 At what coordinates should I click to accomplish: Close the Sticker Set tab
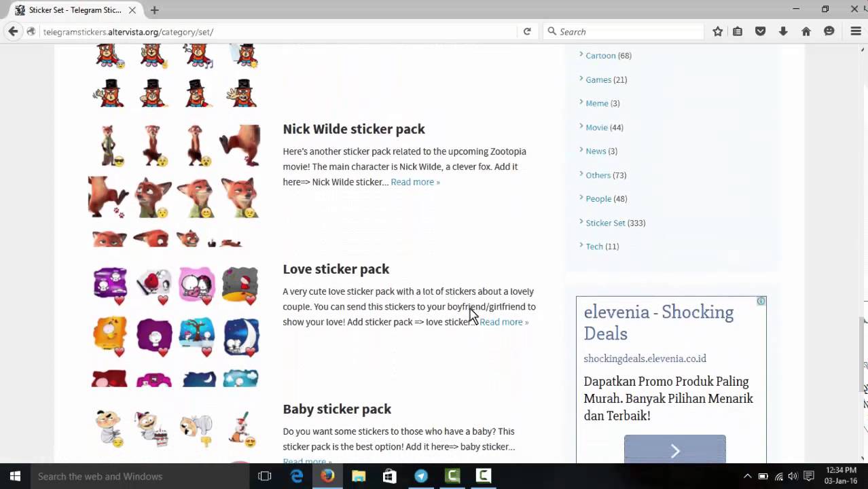click(x=132, y=10)
